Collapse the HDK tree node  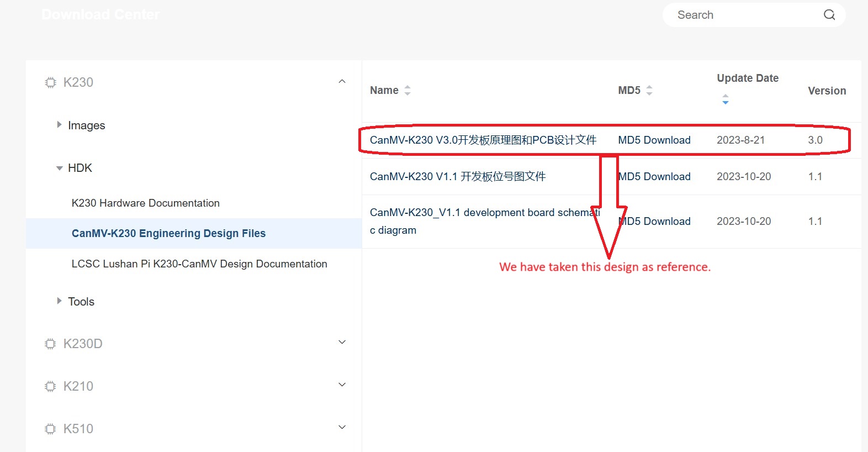coord(59,168)
